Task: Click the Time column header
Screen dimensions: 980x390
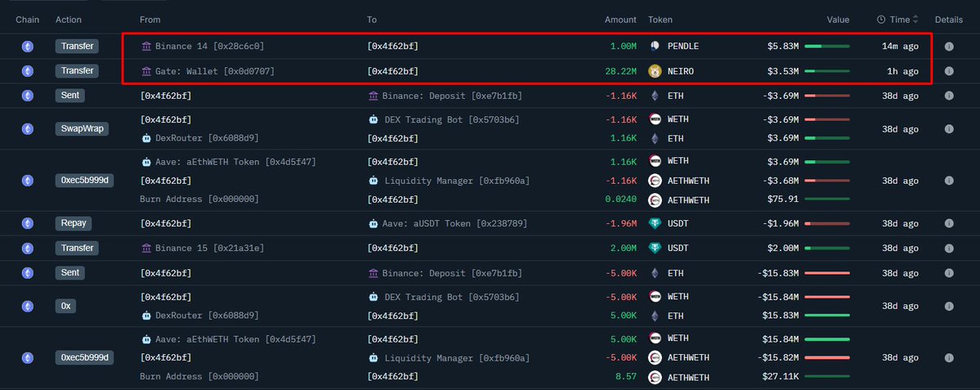Action: pyautogui.click(x=897, y=20)
